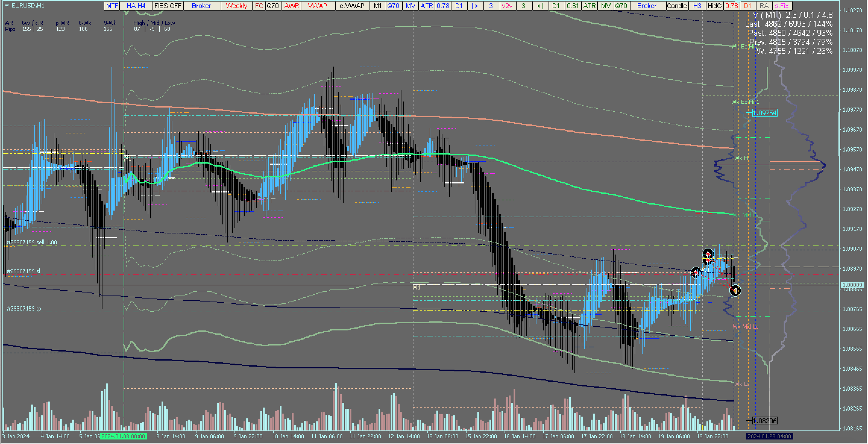The width and height of the screenshot is (868, 444).
Task: Click the Candle button
Action: point(677,6)
